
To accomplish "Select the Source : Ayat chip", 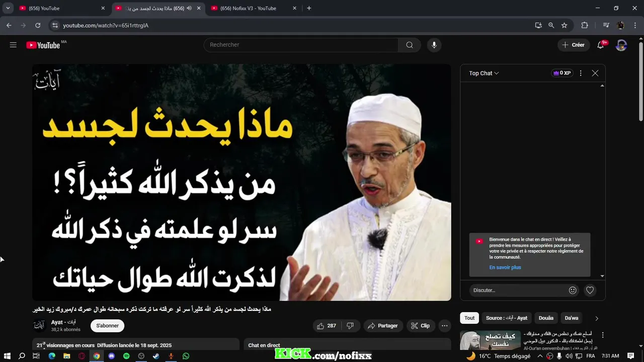I will (507, 318).
